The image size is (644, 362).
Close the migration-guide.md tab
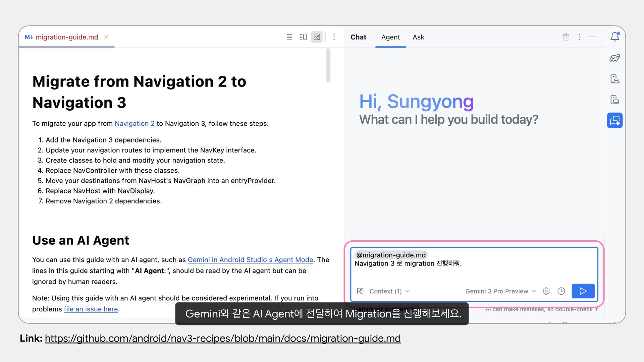pyautogui.click(x=106, y=37)
